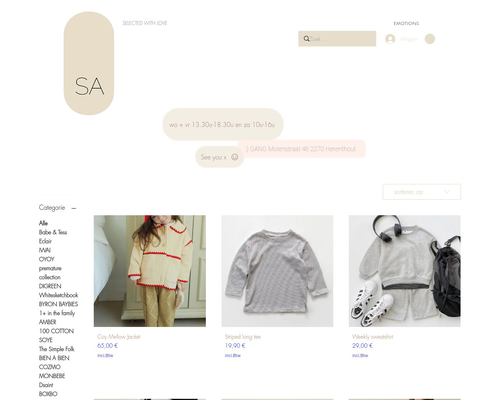
Task: Select the Alle category
Action: (x=43, y=223)
